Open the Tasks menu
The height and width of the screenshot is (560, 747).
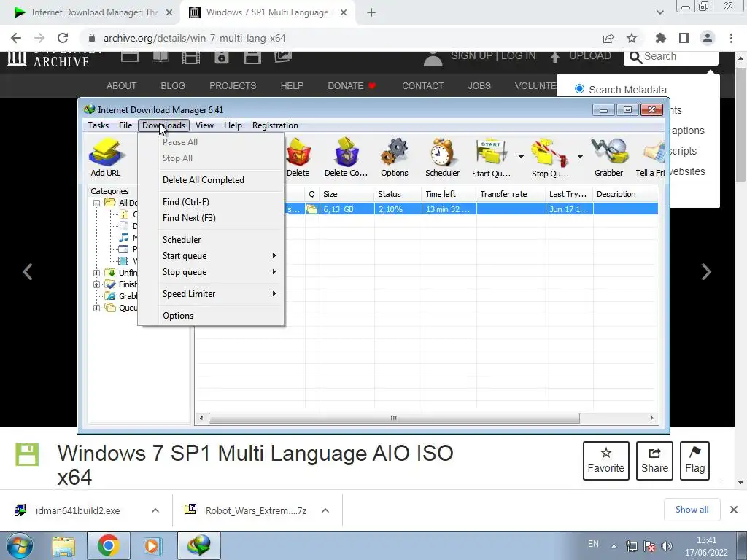[98, 125]
